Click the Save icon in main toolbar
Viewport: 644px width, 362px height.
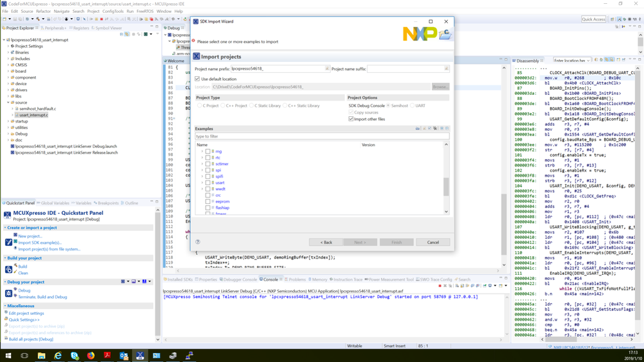[x=15, y=19]
